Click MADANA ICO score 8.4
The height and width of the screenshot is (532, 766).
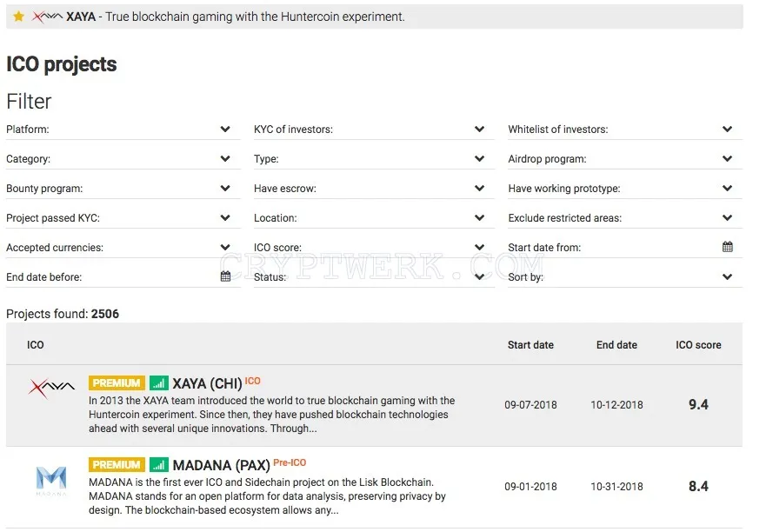tap(698, 486)
